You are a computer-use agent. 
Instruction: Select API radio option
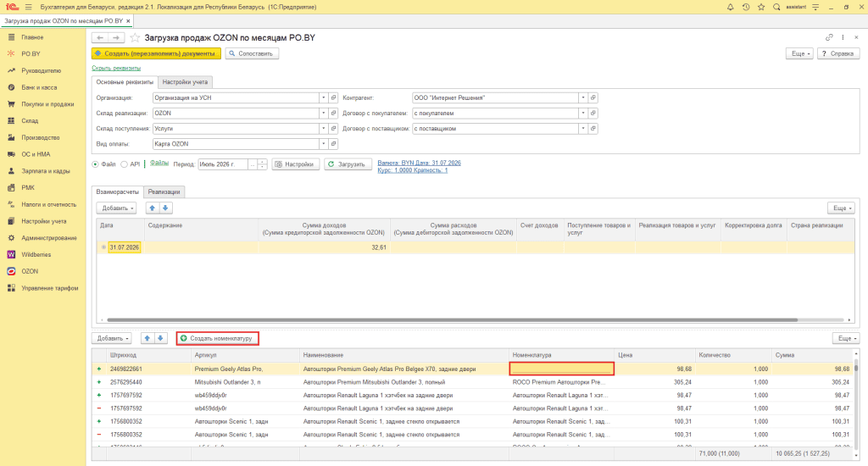(x=124, y=164)
